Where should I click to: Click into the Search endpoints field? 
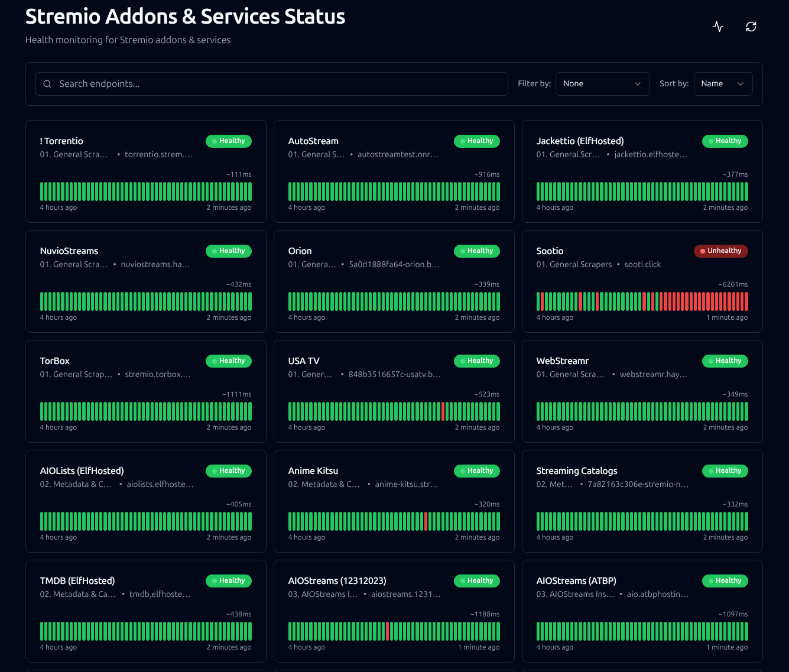pyautogui.click(x=272, y=84)
